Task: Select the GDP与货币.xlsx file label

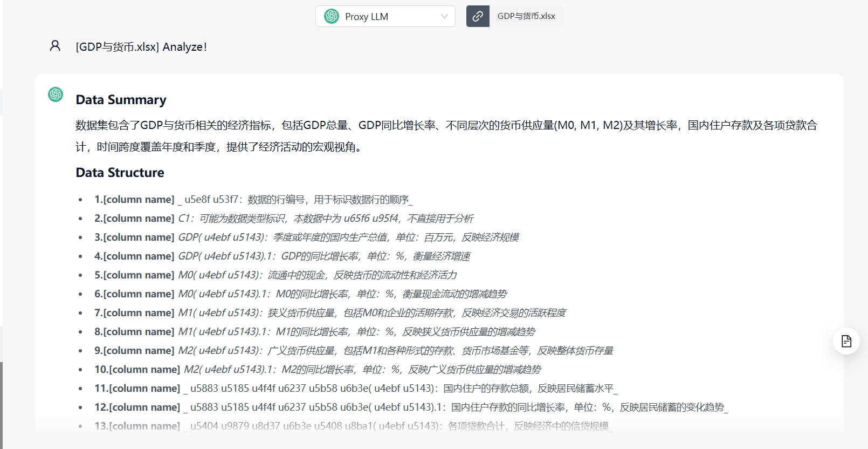Action: click(526, 16)
